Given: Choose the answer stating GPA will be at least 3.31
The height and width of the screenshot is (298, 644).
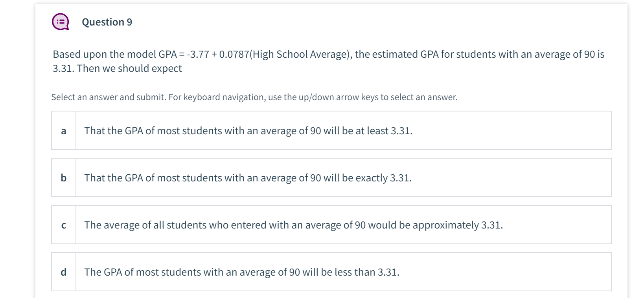Looking at the screenshot, I should click(248, 130).
